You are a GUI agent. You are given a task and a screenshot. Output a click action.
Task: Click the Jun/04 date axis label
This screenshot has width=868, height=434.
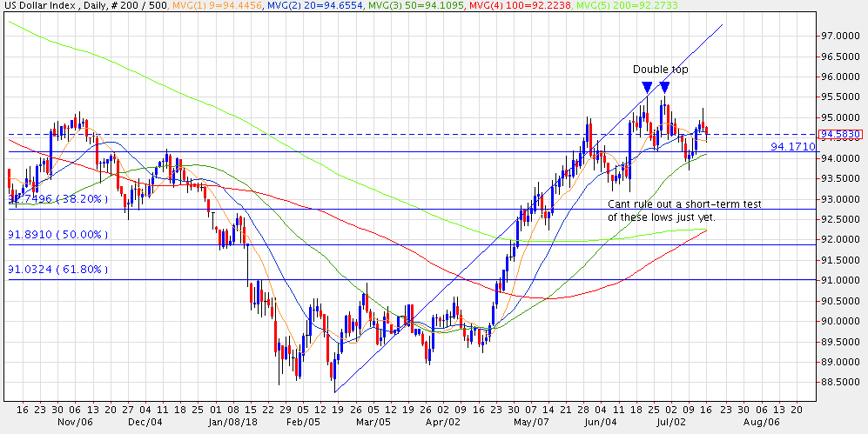point(601,423)
